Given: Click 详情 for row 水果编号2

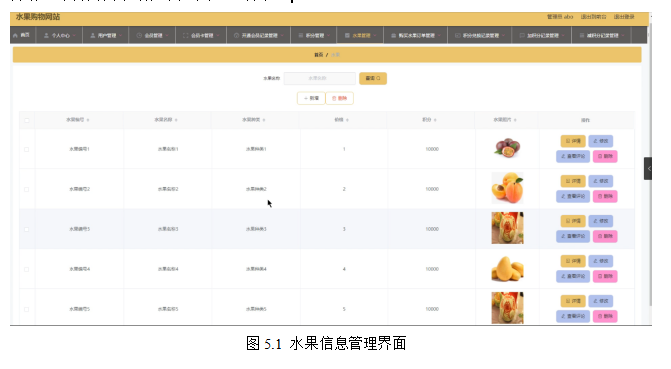Looking at the screenshot, I should coord(573,181).
